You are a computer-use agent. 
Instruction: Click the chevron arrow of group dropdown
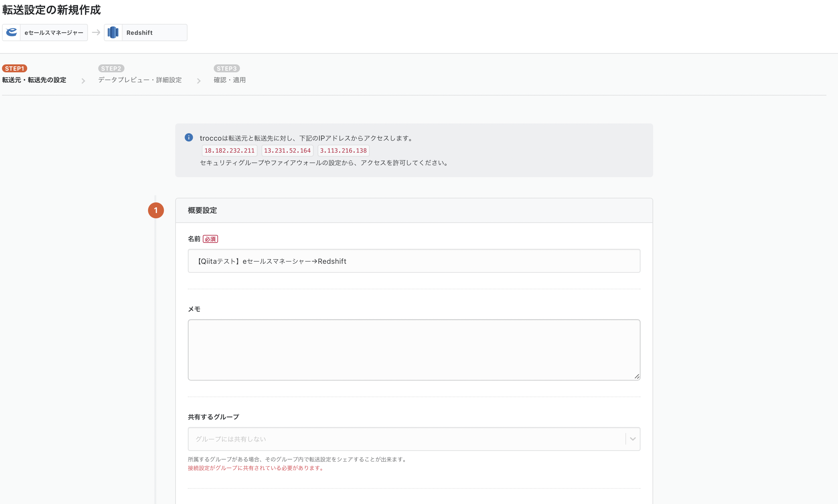tap(633, 439)
